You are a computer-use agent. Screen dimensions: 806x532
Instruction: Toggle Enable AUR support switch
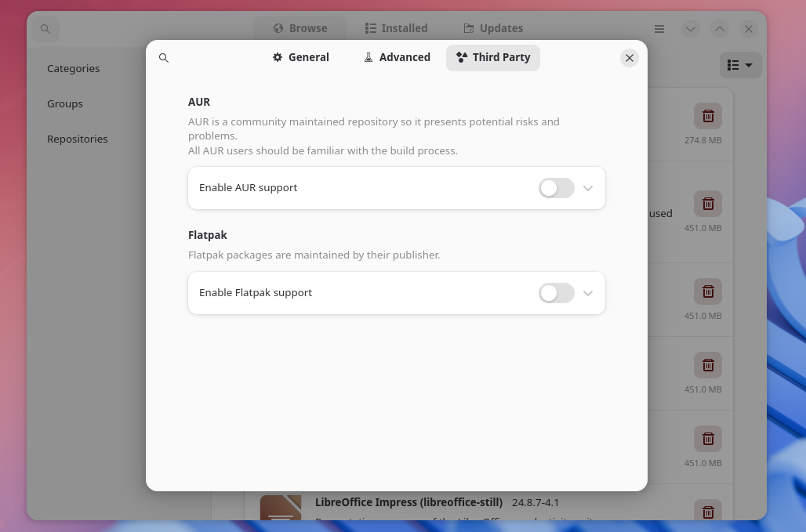(556, 188)
